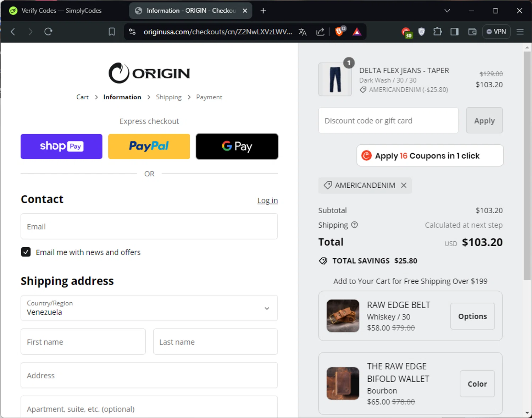Focus Apartment, suite optional field
This screenshot has width=532, height=418.
click(149, 407)
